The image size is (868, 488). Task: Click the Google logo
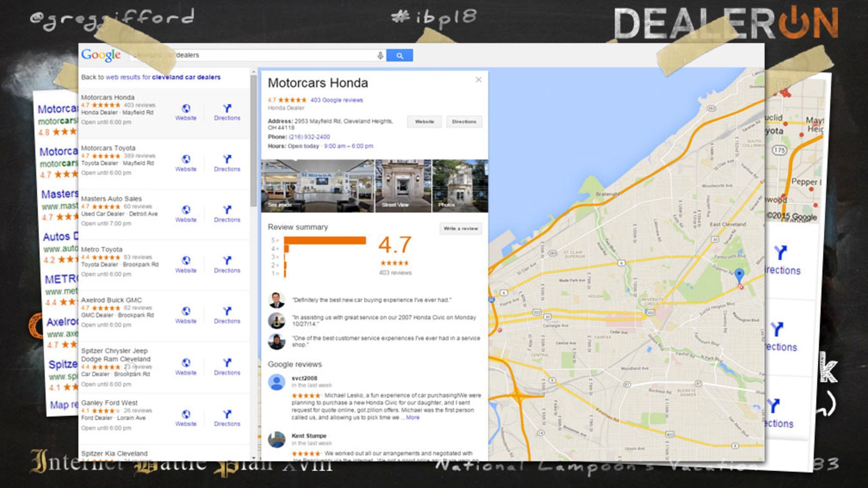point(101,55)
